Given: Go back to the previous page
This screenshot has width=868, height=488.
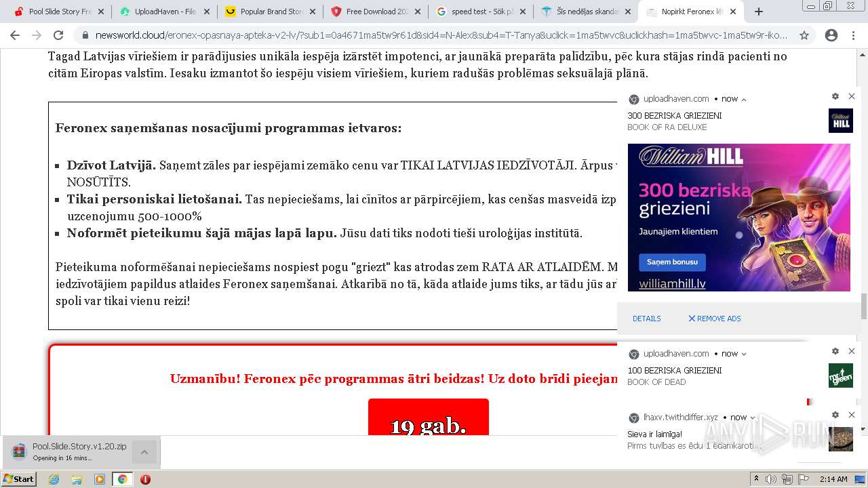Looking at the screenshot, I should pos(15,35).
